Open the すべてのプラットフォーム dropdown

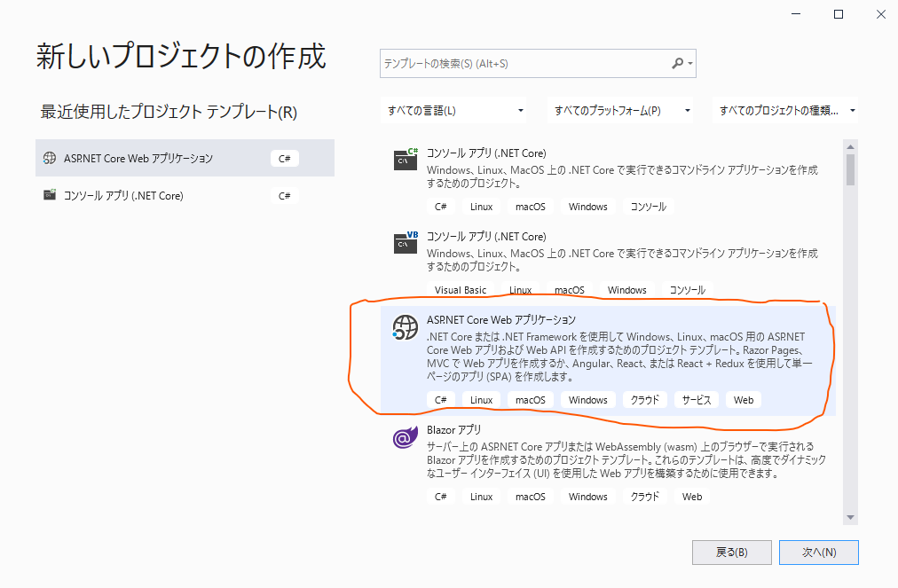pyautogui.click(x=621, y=110)
